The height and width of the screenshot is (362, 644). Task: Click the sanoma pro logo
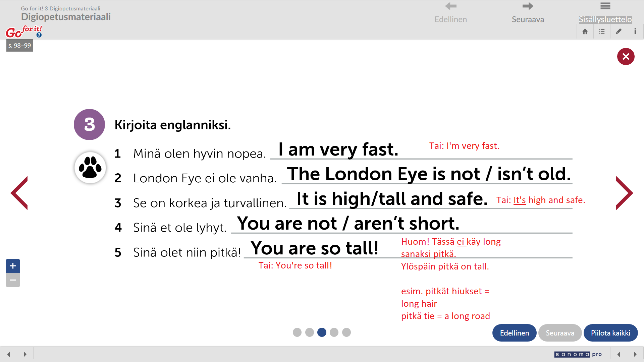click(578, 354)
